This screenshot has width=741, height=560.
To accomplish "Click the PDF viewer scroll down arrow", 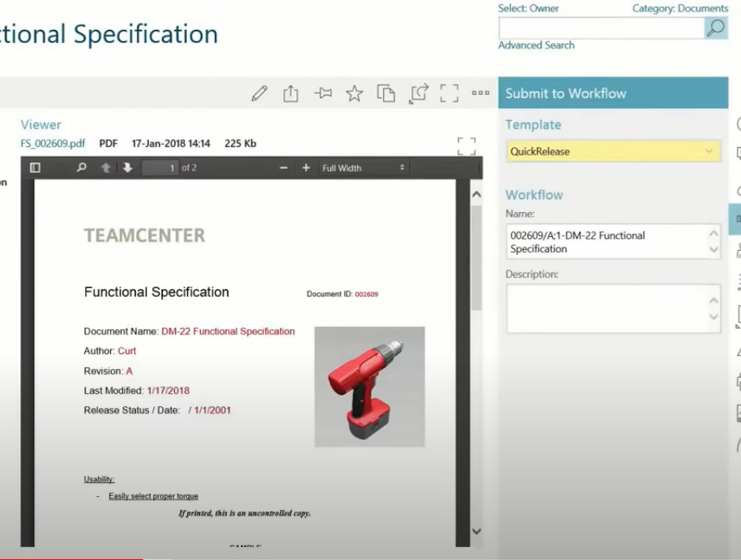I will click(x=476, y=531).
